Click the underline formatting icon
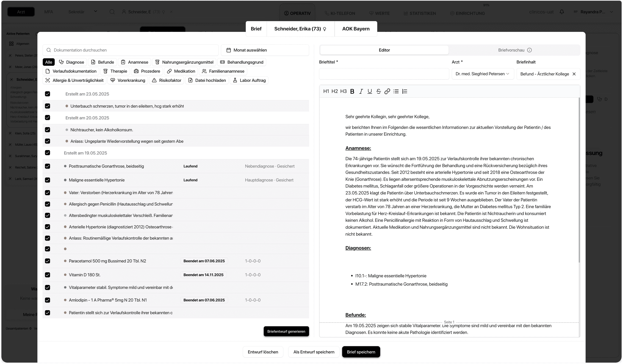Screen dimensions: 623x364 (x=370, y=91)
